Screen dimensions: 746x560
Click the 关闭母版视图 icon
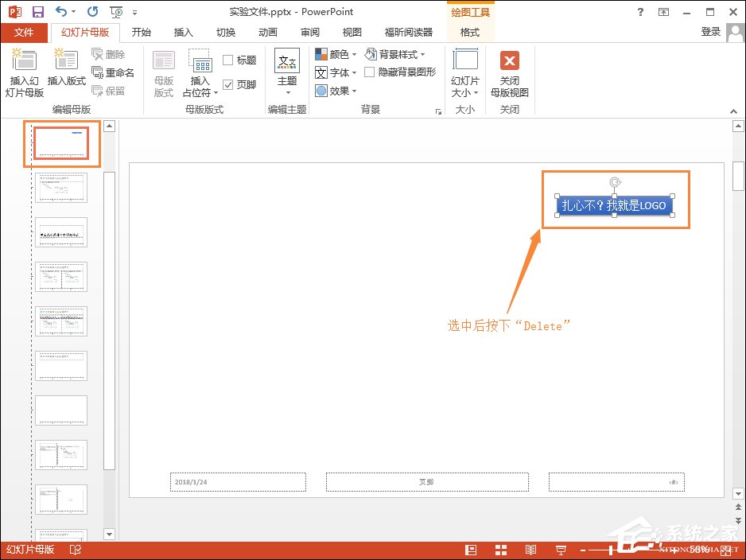tap(509, 72)
